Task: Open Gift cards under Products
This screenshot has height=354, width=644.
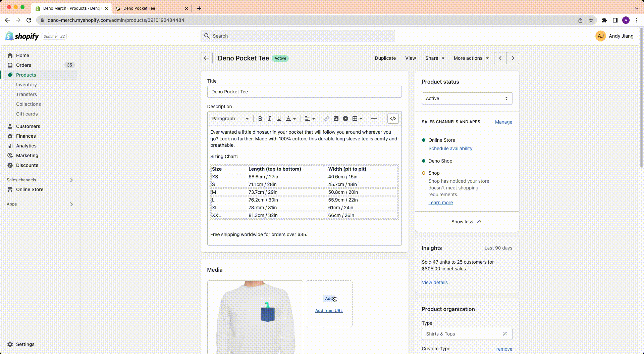Action: pos(27,114)
